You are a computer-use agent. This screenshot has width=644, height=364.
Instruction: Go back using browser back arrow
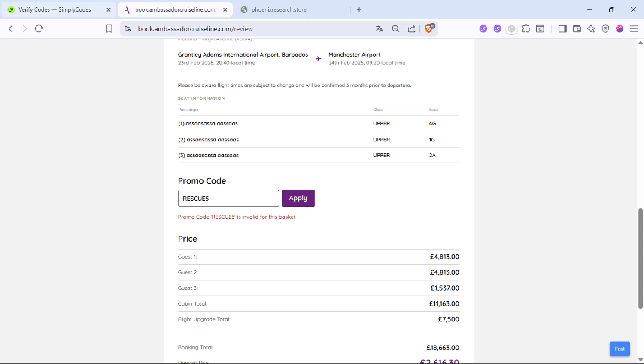[11, 29]
